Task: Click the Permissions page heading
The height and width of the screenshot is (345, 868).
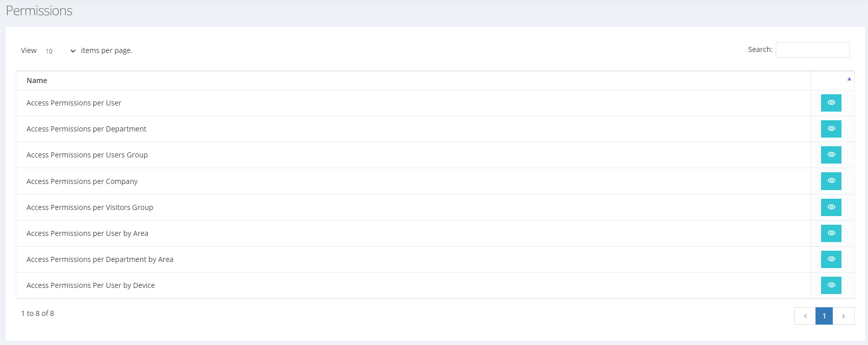Action: [39, 11]
